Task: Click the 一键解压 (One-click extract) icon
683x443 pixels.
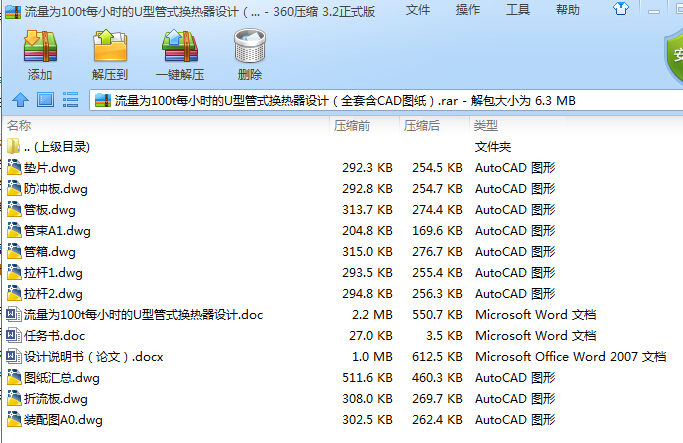Action: [x=180, y=46]
